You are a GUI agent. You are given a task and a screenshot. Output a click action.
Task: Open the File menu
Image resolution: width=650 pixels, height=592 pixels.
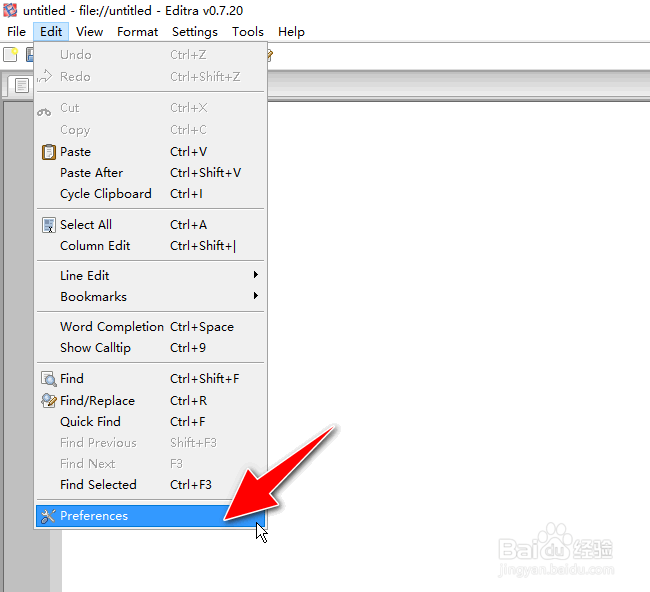16,32
